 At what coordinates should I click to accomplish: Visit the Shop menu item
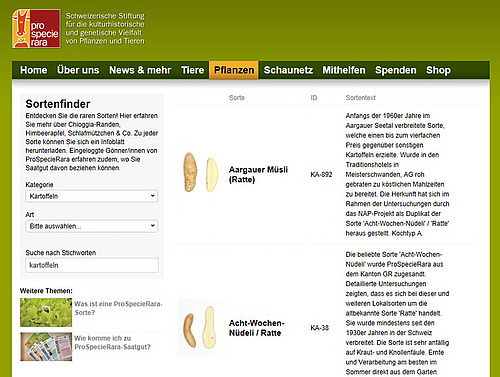(x=438, y=70)
